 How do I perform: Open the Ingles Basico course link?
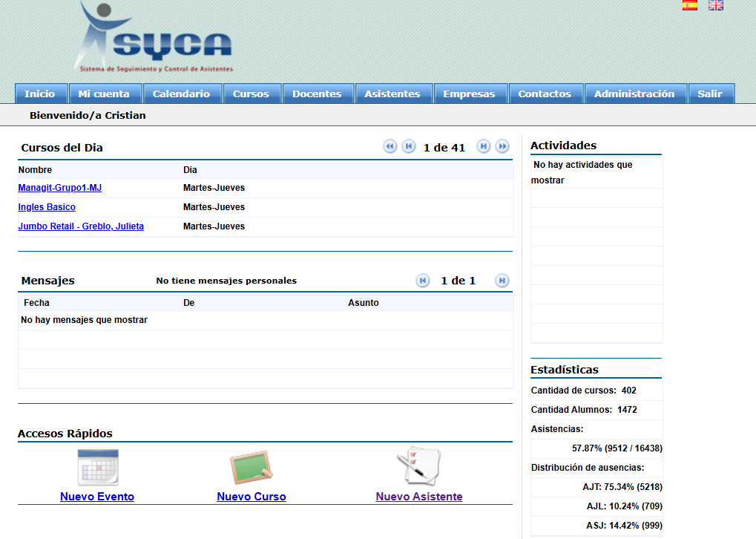coord(47,207)
